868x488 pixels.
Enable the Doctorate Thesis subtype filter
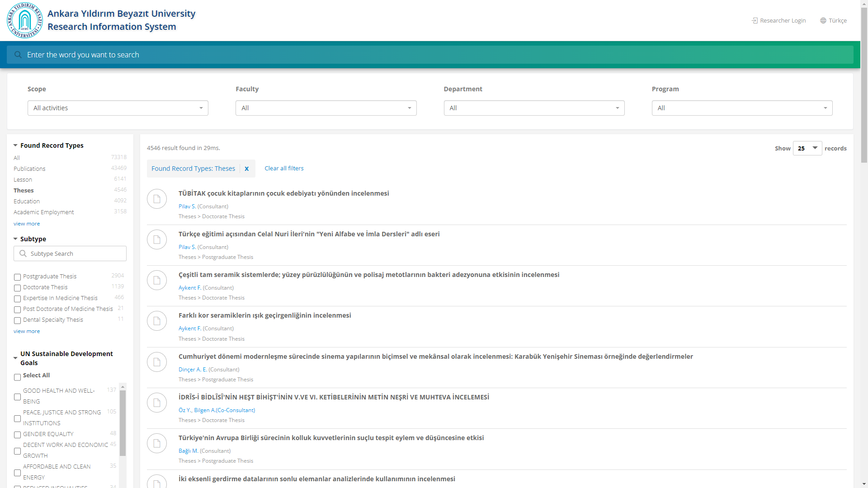click(17, 288)
